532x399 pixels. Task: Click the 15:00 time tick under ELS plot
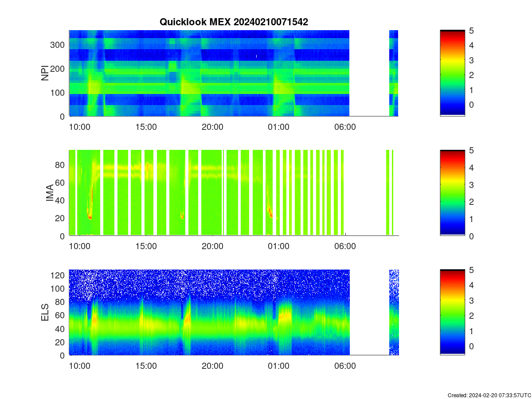click(146, 366)
